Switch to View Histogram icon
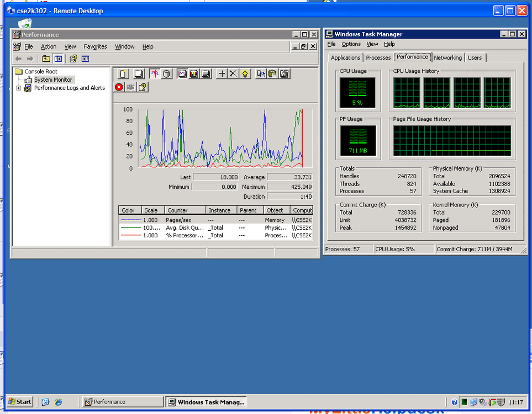Image resolution: width=532 pixels, height=414 pixels. [x=194, y=73]
